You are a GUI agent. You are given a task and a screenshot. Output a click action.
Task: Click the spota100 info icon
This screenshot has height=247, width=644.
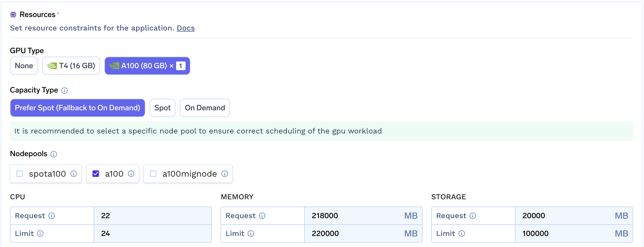click(x=73, y=174)
